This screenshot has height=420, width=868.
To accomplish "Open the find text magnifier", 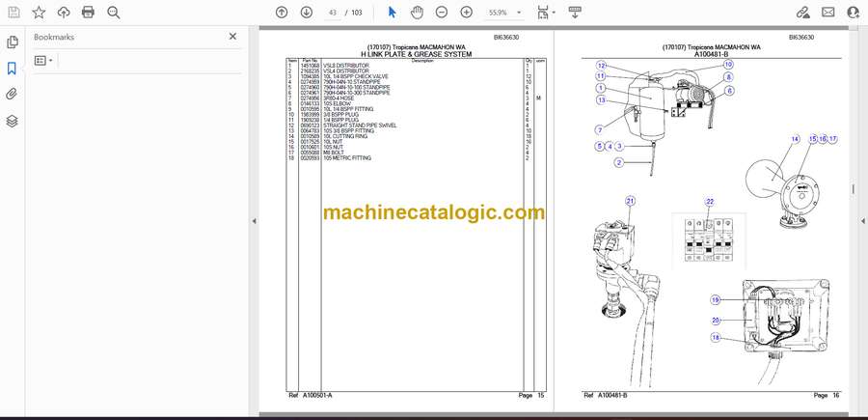I will [114, 13].
